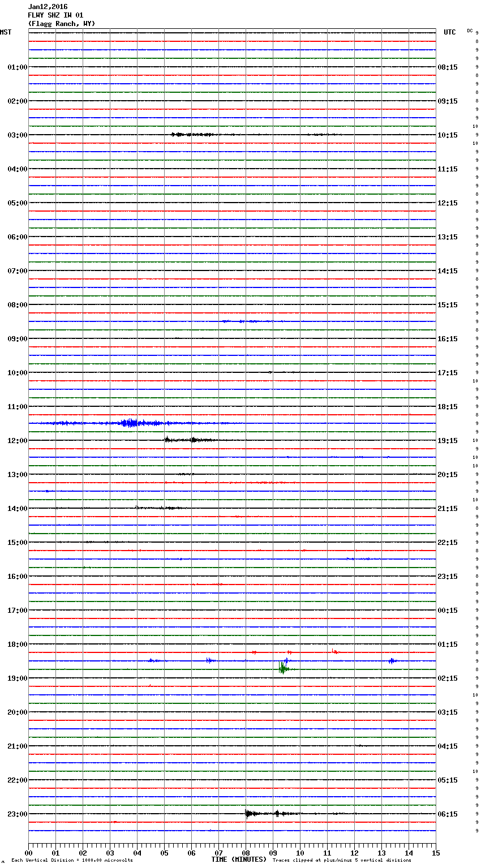Viewport: 481px width, 868px height.
Task: Click the 15 minute tick label on the bottom axis
Action: click(435, 853)
